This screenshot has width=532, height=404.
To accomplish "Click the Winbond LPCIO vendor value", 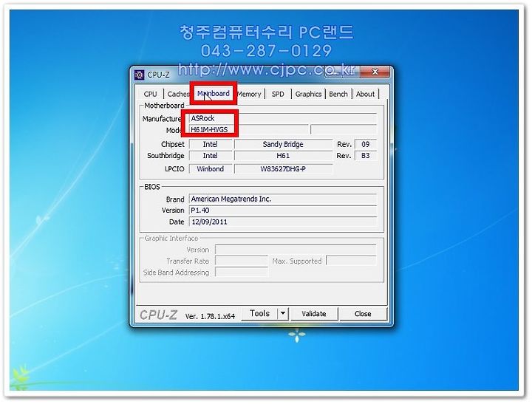I will tap(211, 169).
